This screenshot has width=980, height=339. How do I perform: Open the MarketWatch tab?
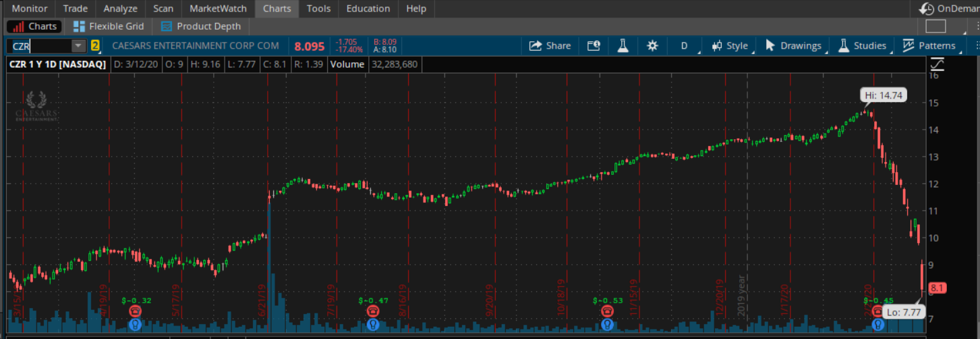click(x=218, y=9)
